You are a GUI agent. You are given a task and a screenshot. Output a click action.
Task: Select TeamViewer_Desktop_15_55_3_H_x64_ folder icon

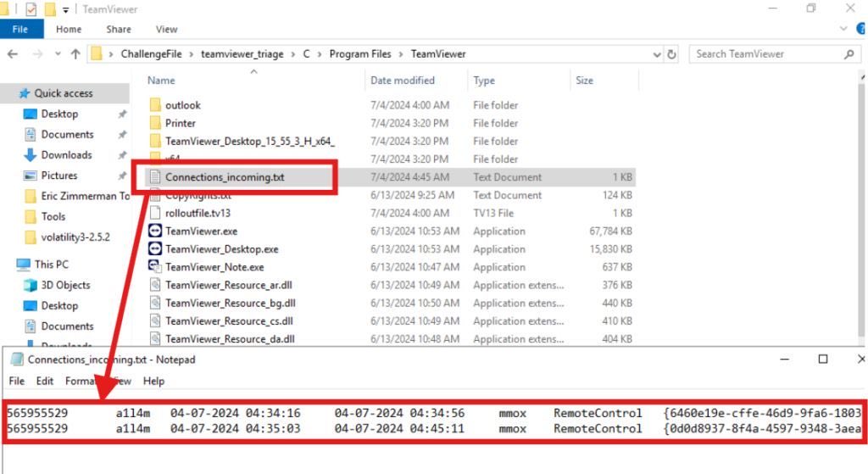tap(156, 141)
